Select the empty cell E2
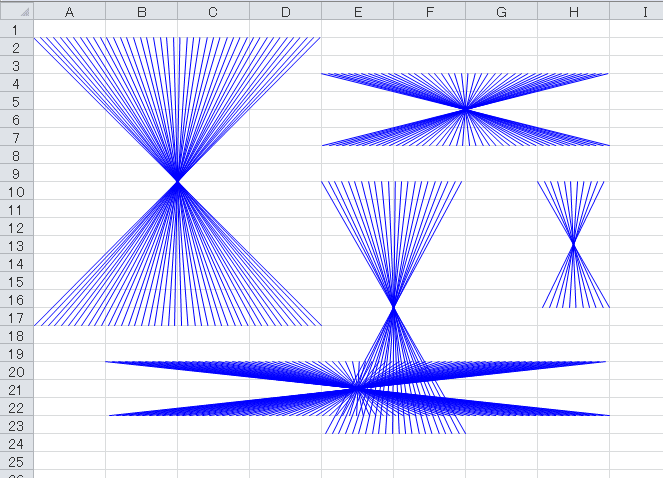Viewport: 663px width, 478px height. [x=357, y=48]
